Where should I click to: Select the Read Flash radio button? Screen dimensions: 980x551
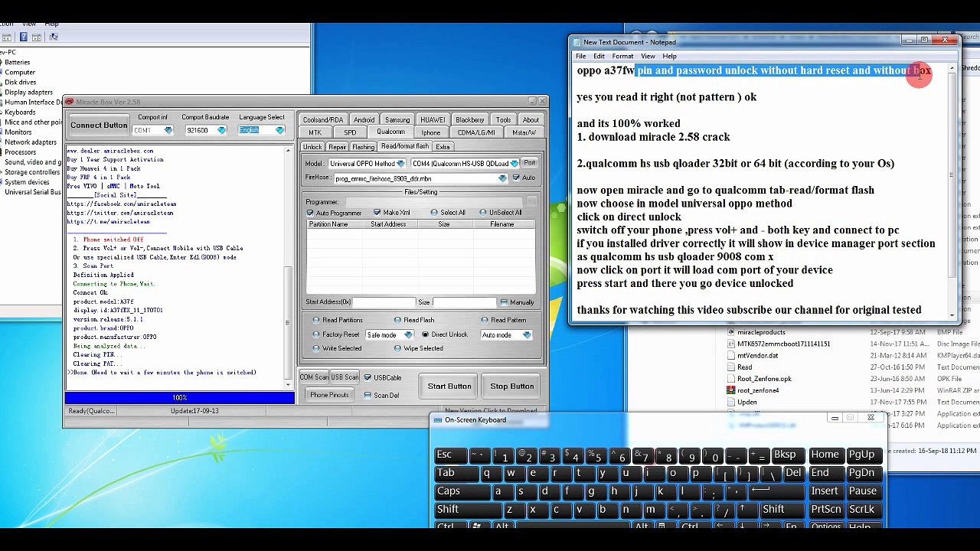click(x=397, y=320)
